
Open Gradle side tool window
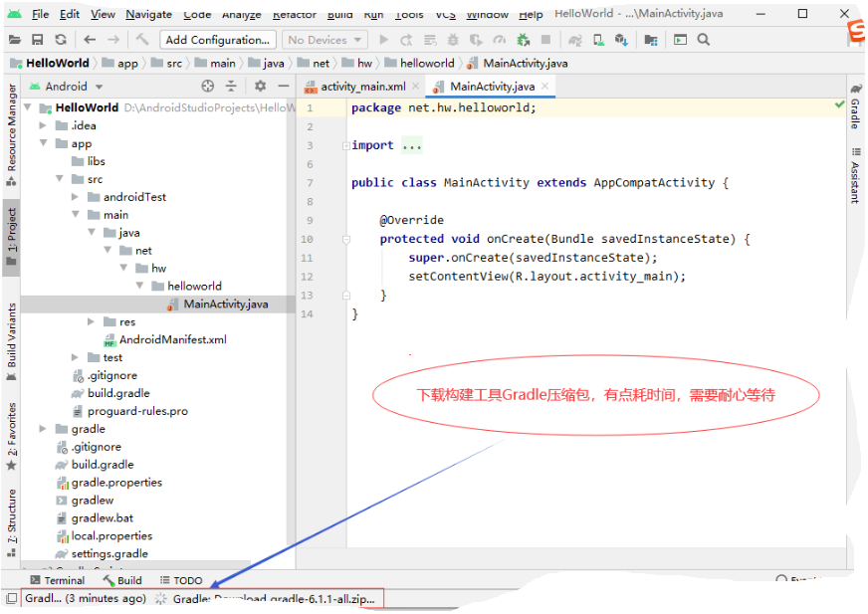click(x=856, y=106)
